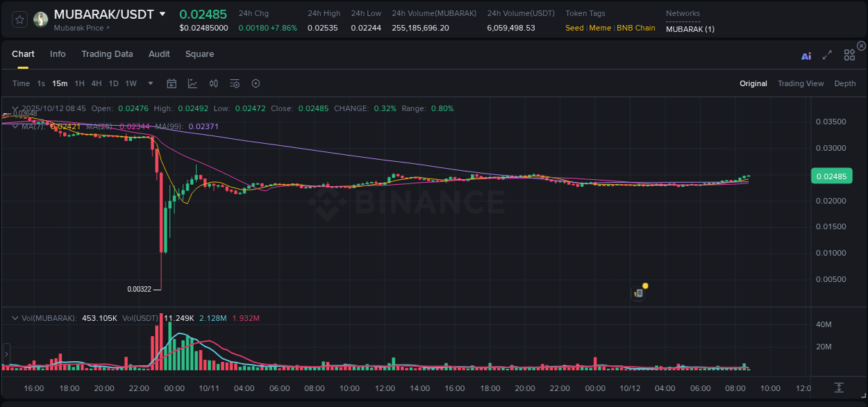Viewport: 868px width, 407px height.
Task: Collapse the volume indicator pane
Action: 13,317
